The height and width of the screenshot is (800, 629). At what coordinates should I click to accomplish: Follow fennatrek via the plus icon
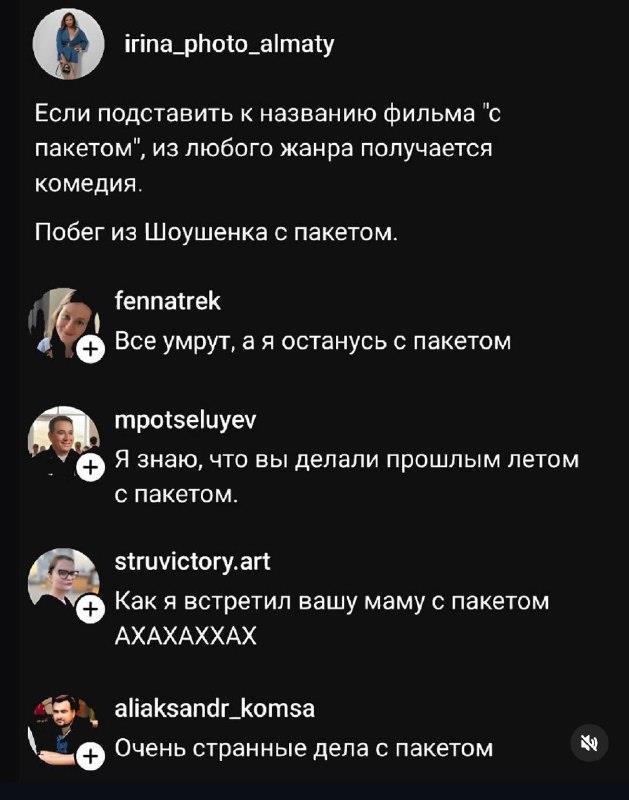tap(90, 350)
